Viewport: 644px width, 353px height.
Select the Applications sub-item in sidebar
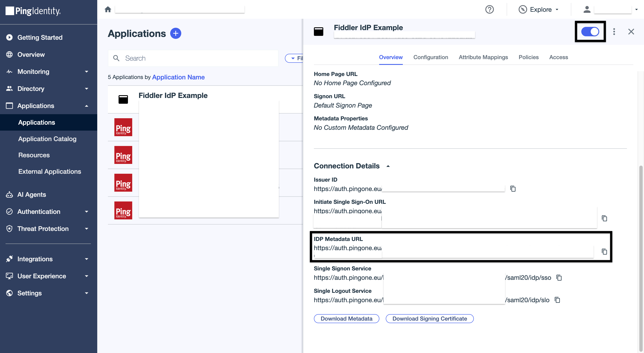pyautogui.click(x=48, y=123)
